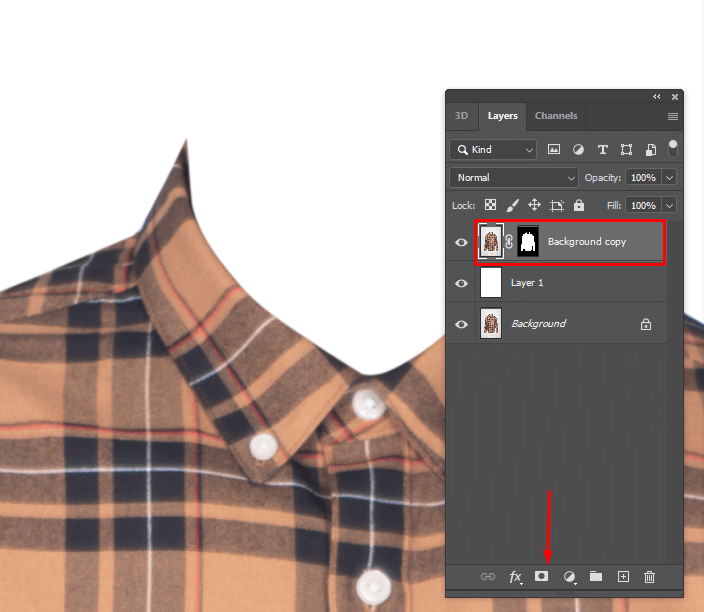The height and width of the screenshot is (612, 704).
Task: Select Background copy layer thumbnail
Action: point(491,242)
